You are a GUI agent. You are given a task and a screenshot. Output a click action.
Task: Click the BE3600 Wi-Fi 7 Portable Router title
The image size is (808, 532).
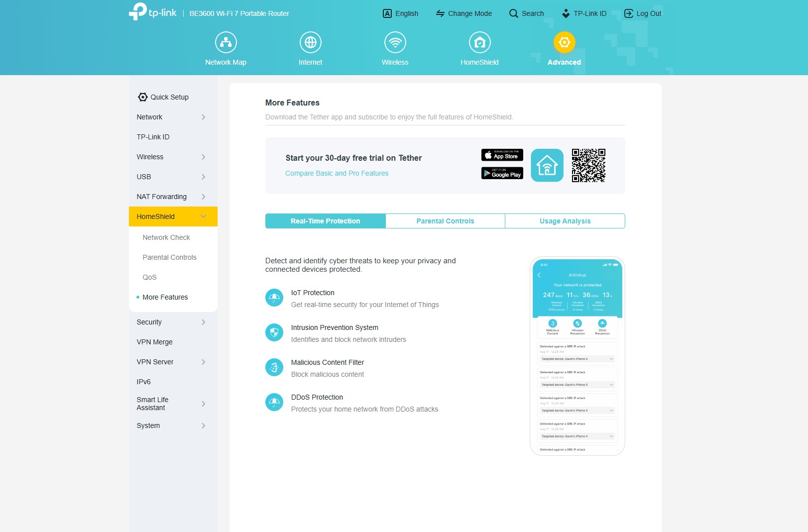click(x=239, y=13)
